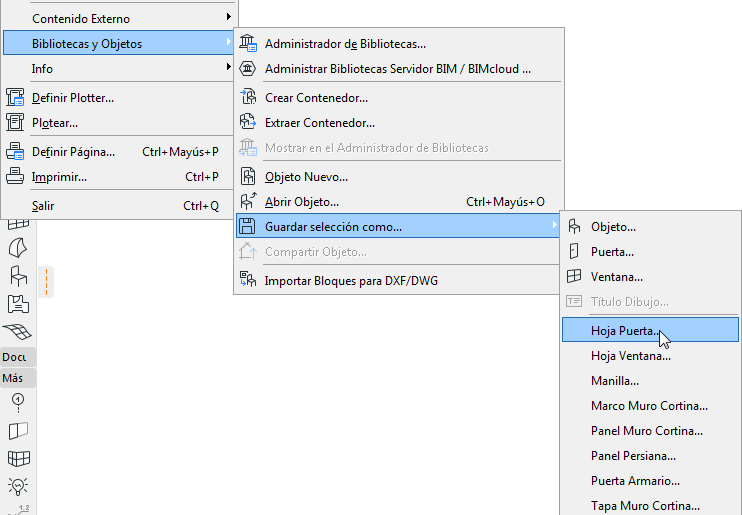Click the Abrir Objeto chair icon
The height and width of the screenshot is (515, 742).
(247, 201)
